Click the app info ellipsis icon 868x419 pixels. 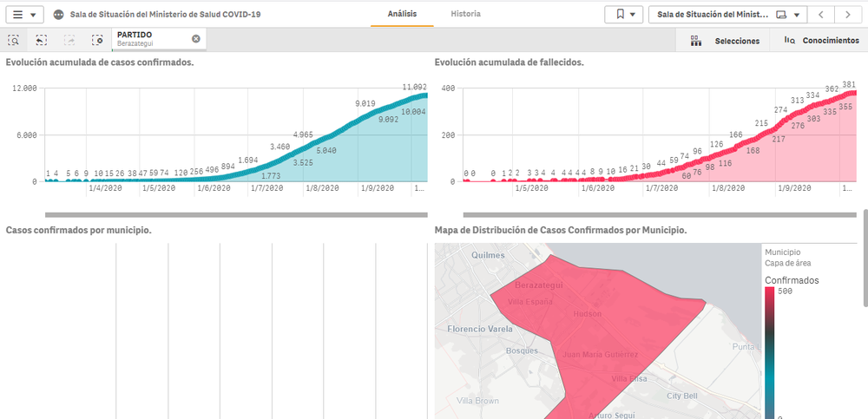[58, 15]
